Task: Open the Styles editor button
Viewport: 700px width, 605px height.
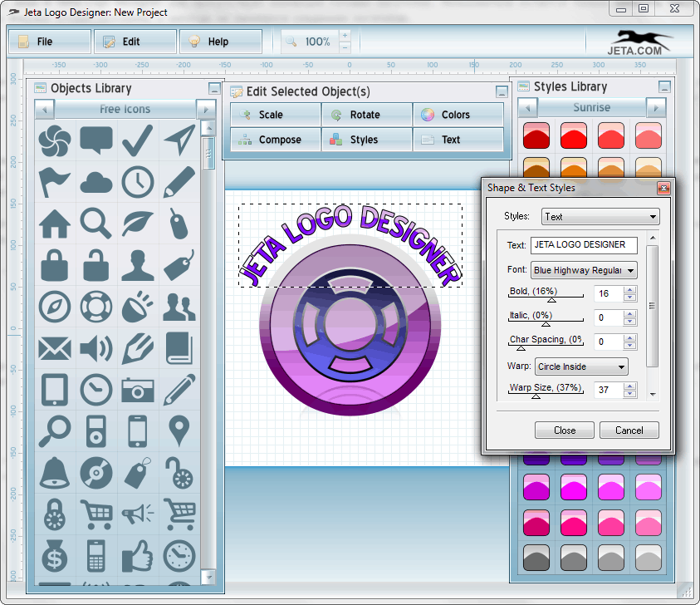Action: click(x=366, y=140)
